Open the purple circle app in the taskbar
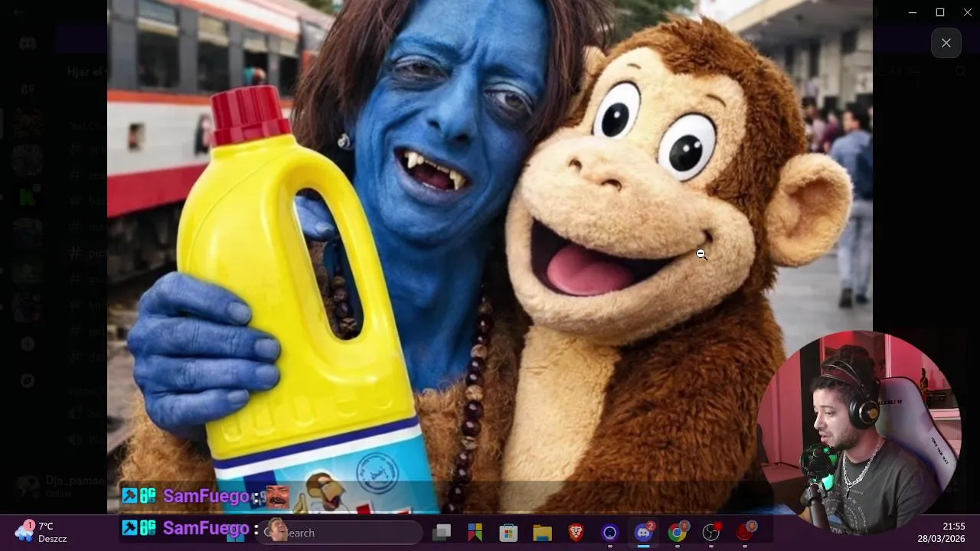This screenshot has height=551, width=980. pyautogui.click(x=609, y=533)
